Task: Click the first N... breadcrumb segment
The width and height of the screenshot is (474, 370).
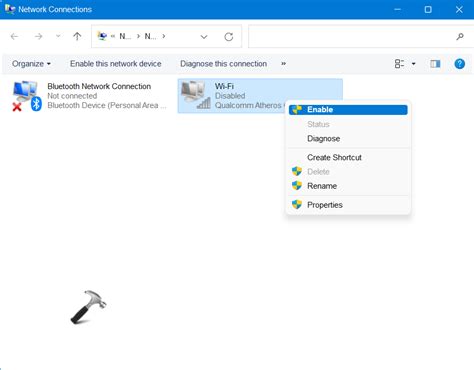Action: pyautogui.click(x=125, y=36)
